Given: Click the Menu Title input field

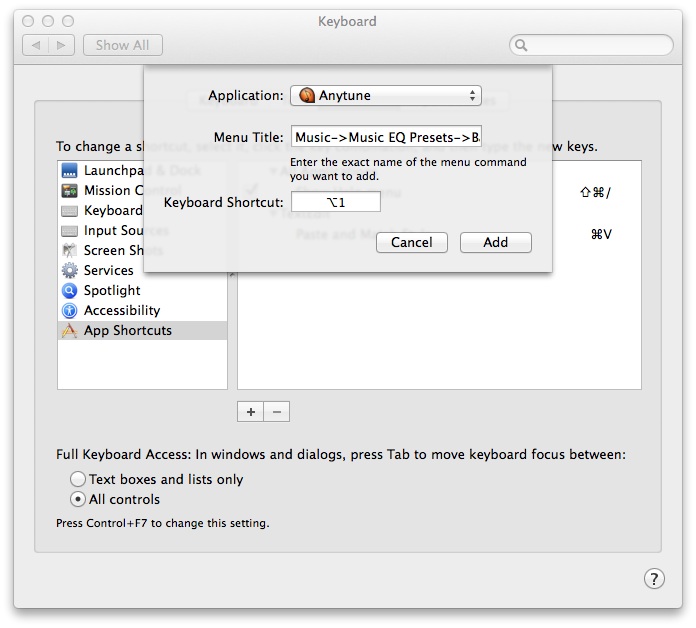Looking at the screenshot, I should coord(386,137).
